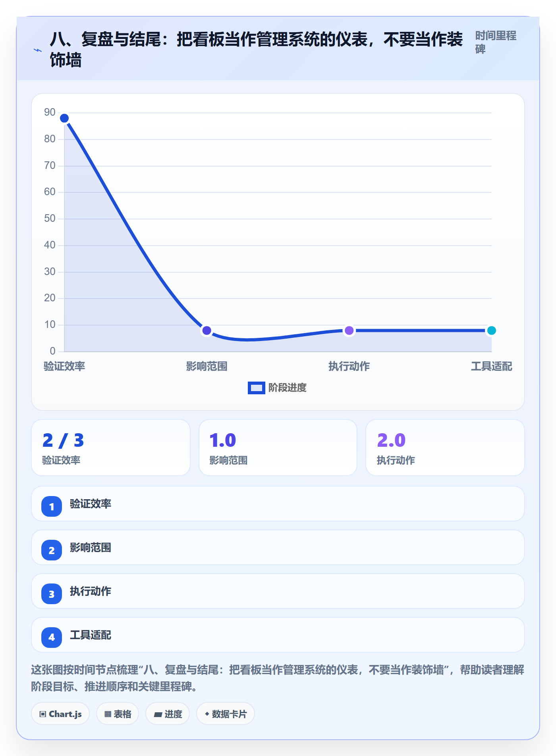
Task: Toggle the 阶段进度 legend item
Action: (277, 388)
